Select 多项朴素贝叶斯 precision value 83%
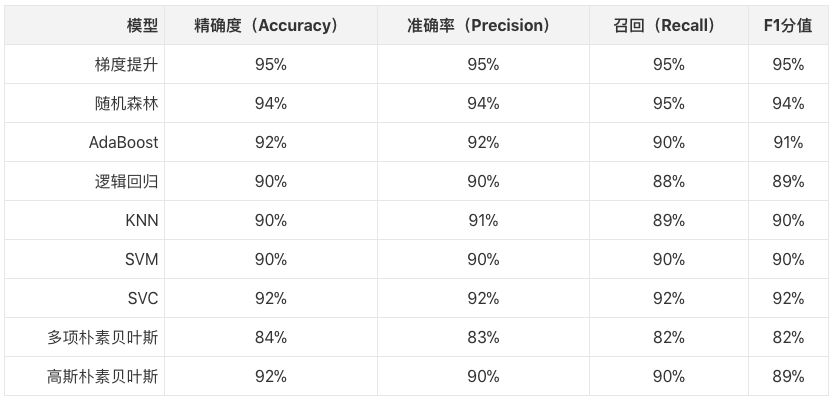This screenshot has width=833, height=401. pyautogui.click(x=482, y=338)
